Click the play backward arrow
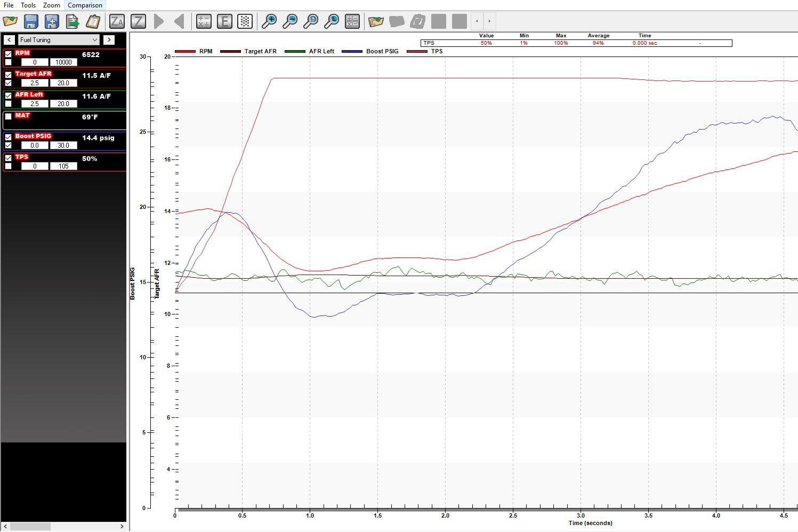The width and height of the screenshot is (798, 532). pos(179,22)
